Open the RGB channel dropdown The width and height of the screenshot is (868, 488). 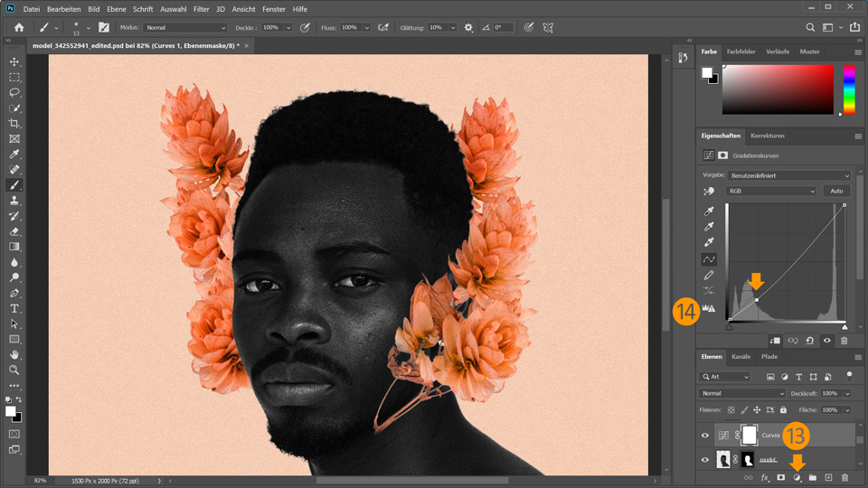coord(771,192)
